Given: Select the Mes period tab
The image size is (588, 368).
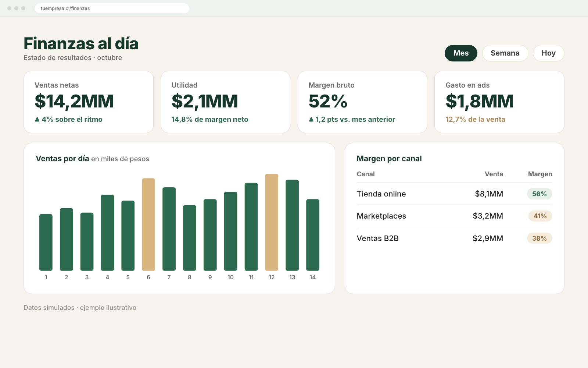Looking at the screenshot, I should [461, 53].
